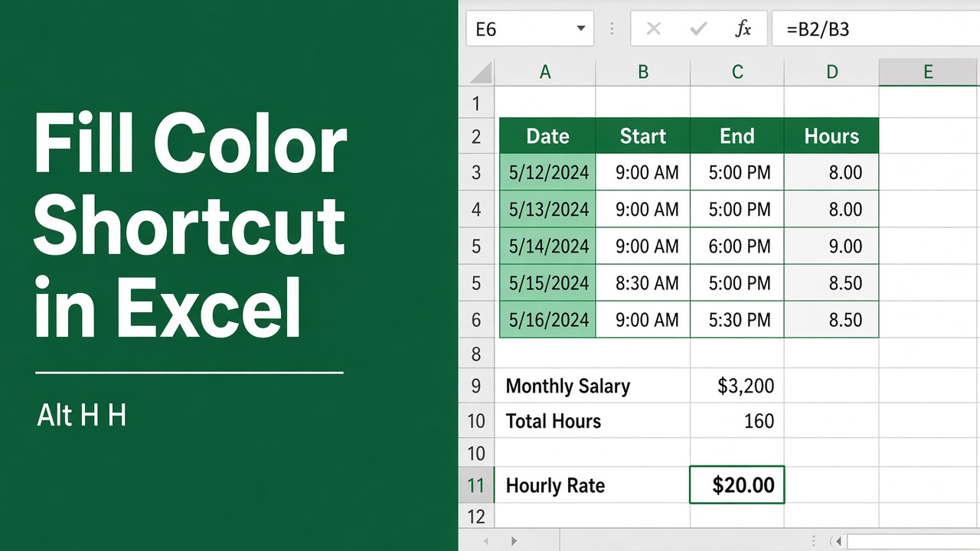
Task: Click the Select All triangle at grid corner
Action: [480, 72]
